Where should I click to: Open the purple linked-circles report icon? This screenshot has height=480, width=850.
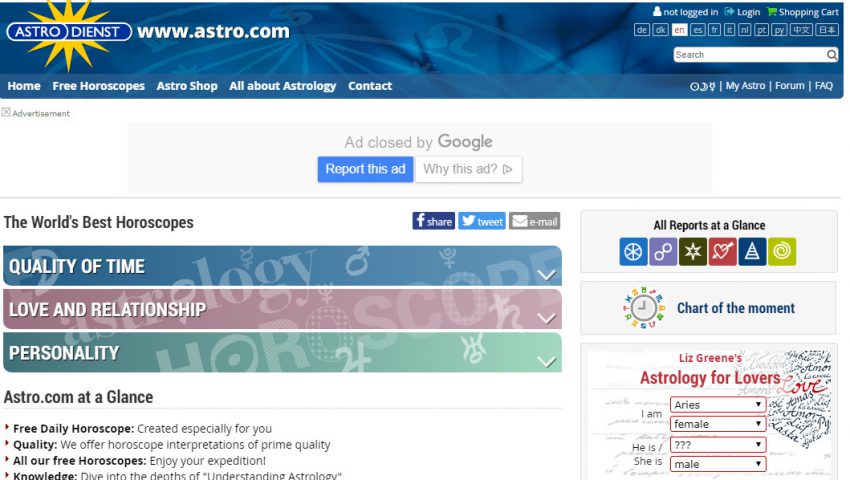tap(663, 252)
